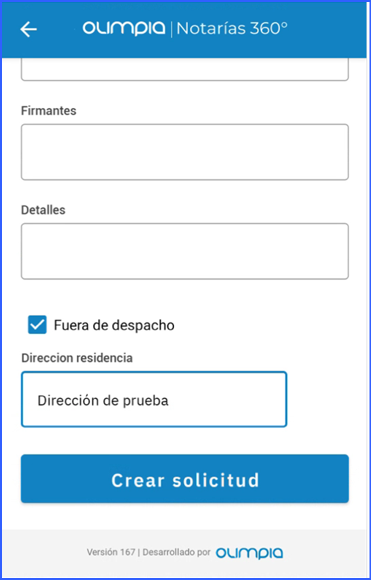Click the Direccion residencia input field
The height and width of the screenshot is (580, 371).
click(154, 399)
